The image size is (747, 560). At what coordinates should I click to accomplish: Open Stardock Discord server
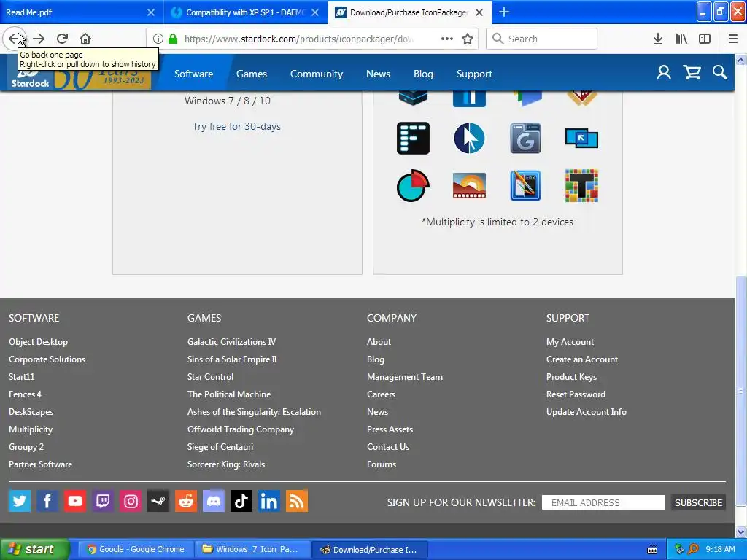click(x=214, y=501)
